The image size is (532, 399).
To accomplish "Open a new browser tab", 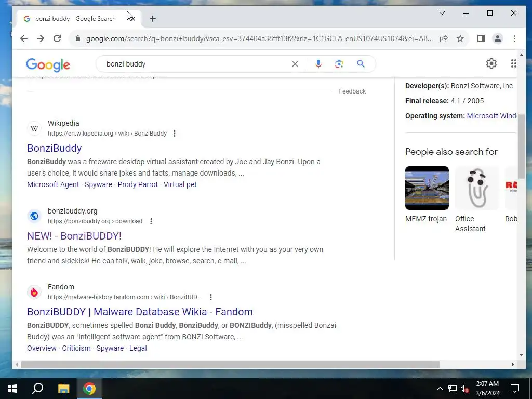I will (153, 19).
